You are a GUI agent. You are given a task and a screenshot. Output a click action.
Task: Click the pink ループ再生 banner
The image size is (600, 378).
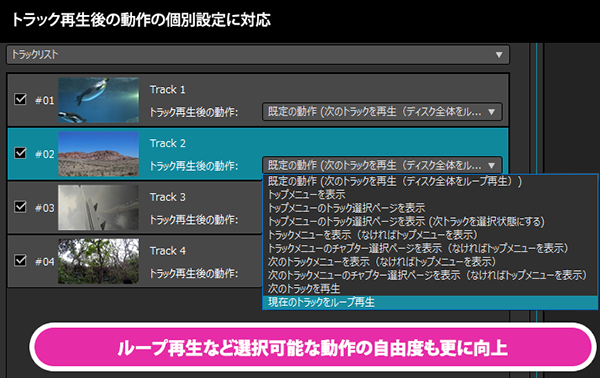pyautogui.click(x=313, y=347)
